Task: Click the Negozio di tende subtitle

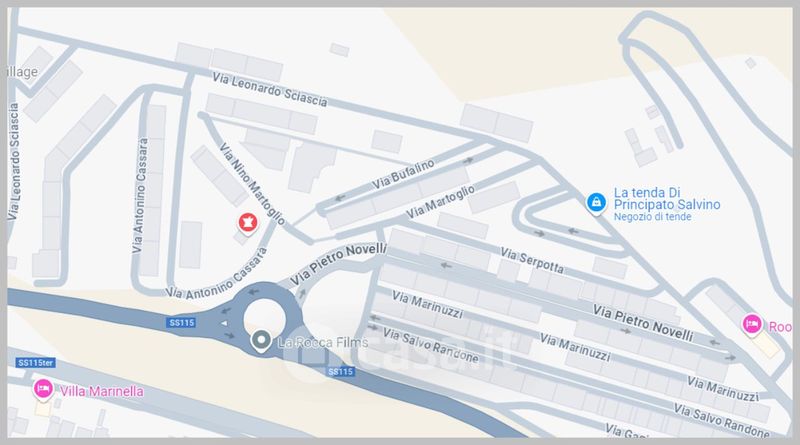Action: (652, 217)
